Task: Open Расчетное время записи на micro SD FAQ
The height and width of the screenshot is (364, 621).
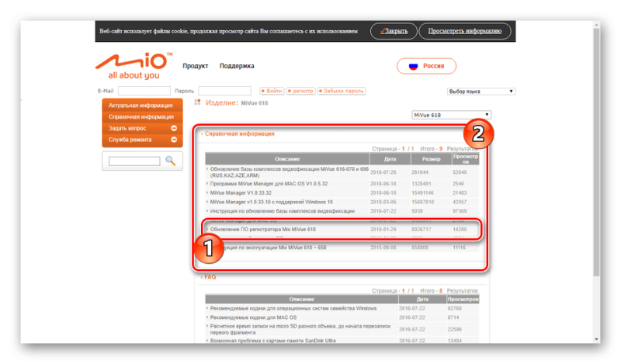Action: (300, 329)
